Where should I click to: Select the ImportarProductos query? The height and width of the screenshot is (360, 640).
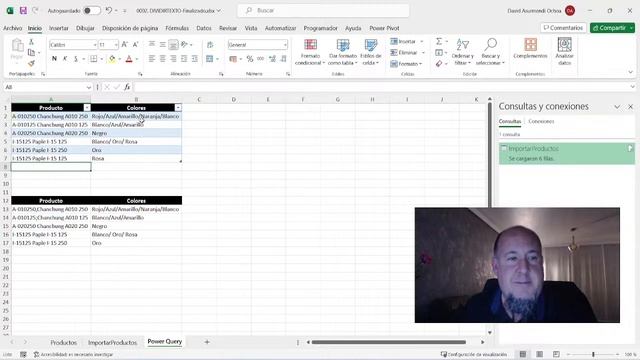point(567,153)
